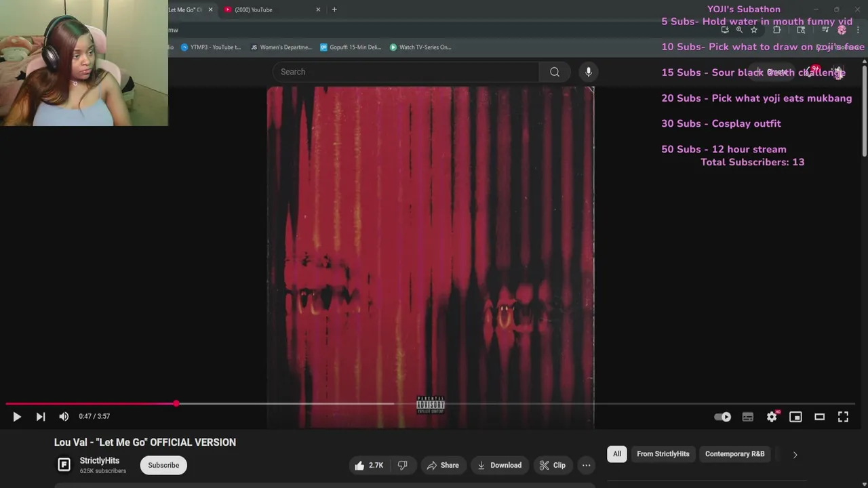
Task: Open the Watch TV-Series Online bookmark
Action: [420, 47]
